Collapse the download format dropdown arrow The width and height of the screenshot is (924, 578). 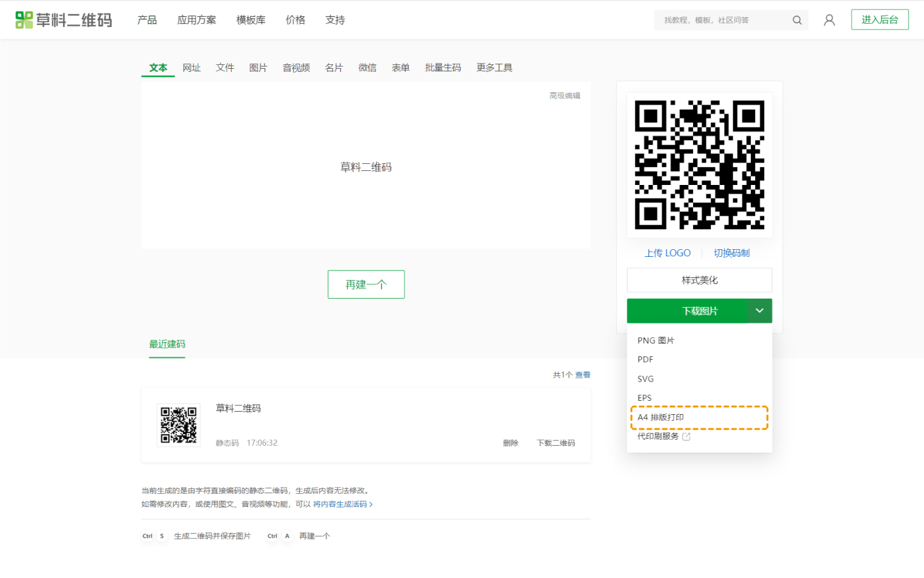pyautogui.click(x=759, y=311)
